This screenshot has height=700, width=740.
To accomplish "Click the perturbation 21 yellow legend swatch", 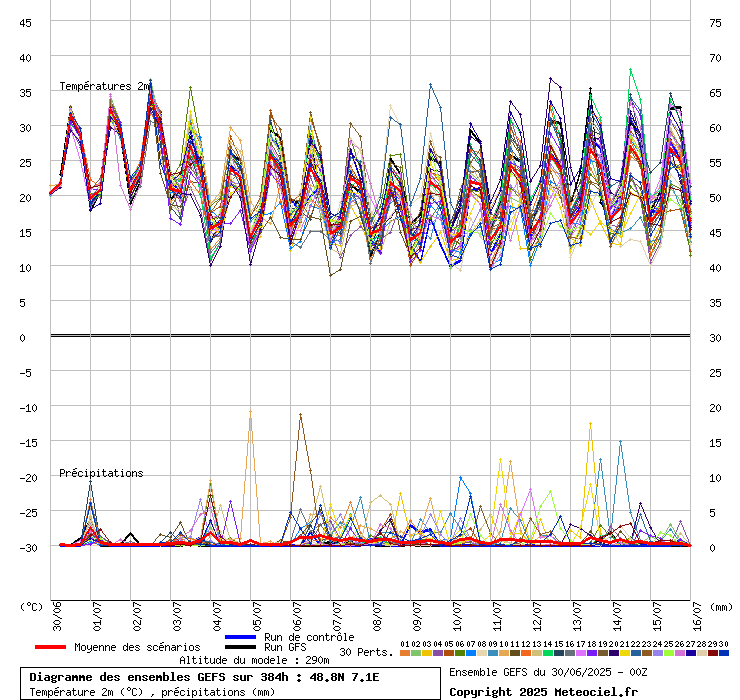I will (625, 653).
